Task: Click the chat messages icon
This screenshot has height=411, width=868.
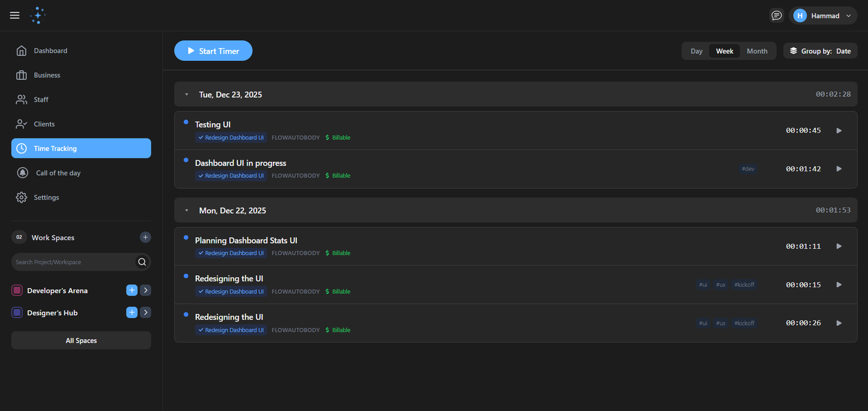Action: tap(776, 16)
